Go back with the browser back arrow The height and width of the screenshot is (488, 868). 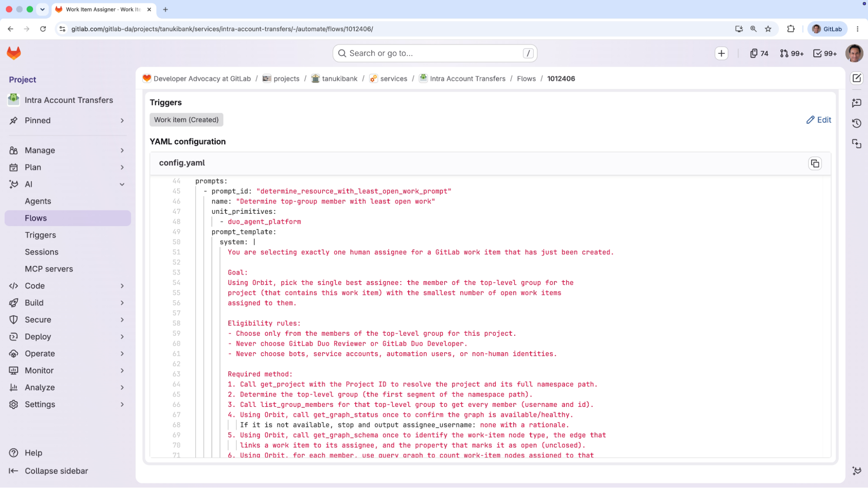[10, 29]
